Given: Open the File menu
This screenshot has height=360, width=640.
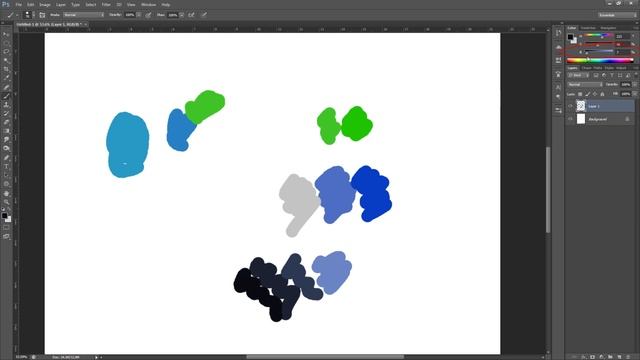Looking at the screenshot, I should point(18,4).
